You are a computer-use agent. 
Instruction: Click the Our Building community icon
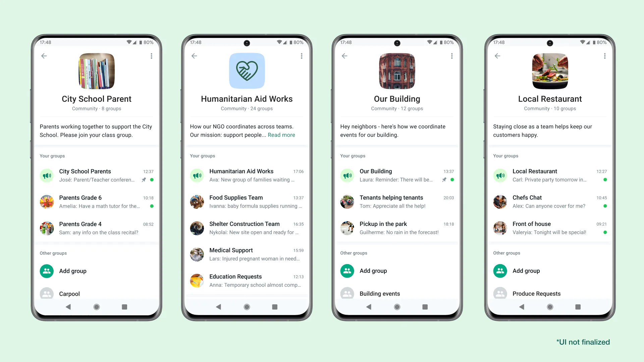pos(397,71)
